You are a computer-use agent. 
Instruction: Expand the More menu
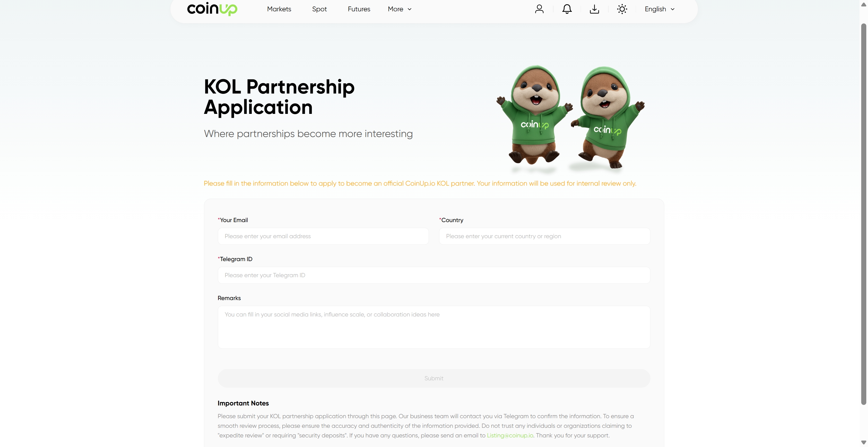pos(400,9)
